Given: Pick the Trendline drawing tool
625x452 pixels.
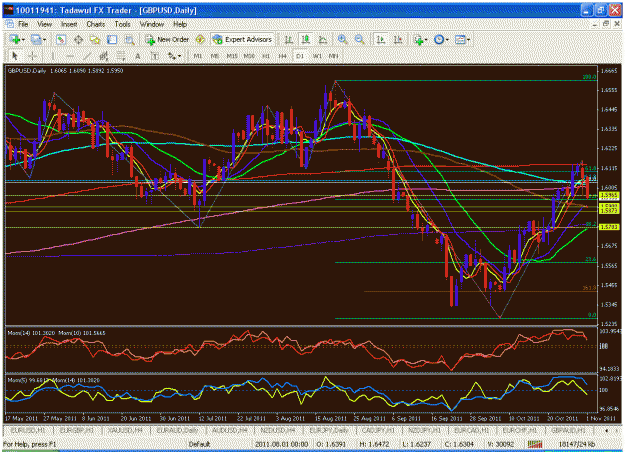Looking at the screenshot, I should [x=86, y=56].
